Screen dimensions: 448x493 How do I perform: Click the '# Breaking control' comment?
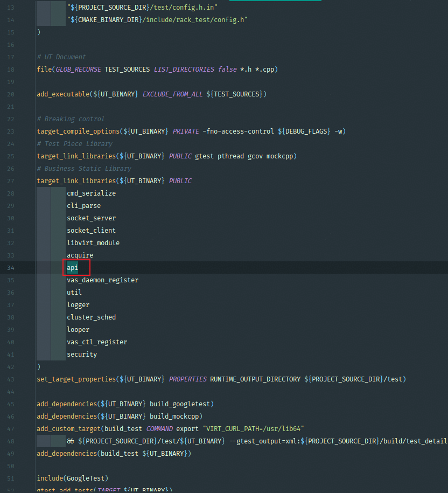71,119
